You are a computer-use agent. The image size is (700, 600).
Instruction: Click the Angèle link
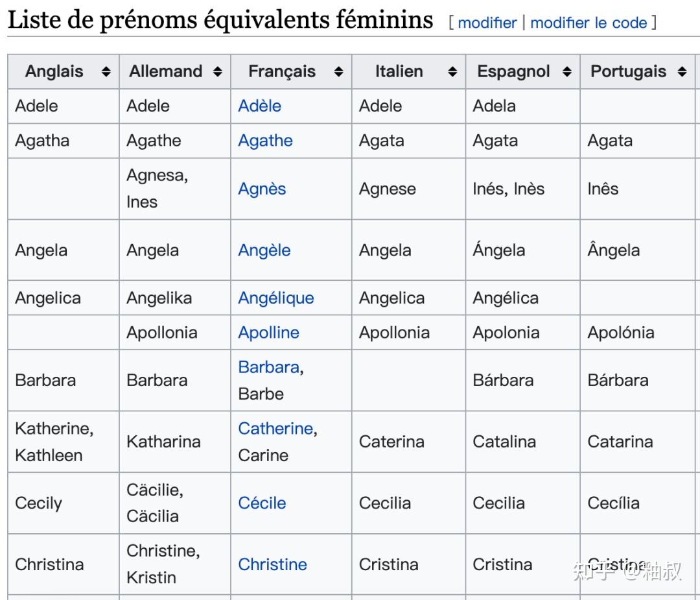pos(264,250)
